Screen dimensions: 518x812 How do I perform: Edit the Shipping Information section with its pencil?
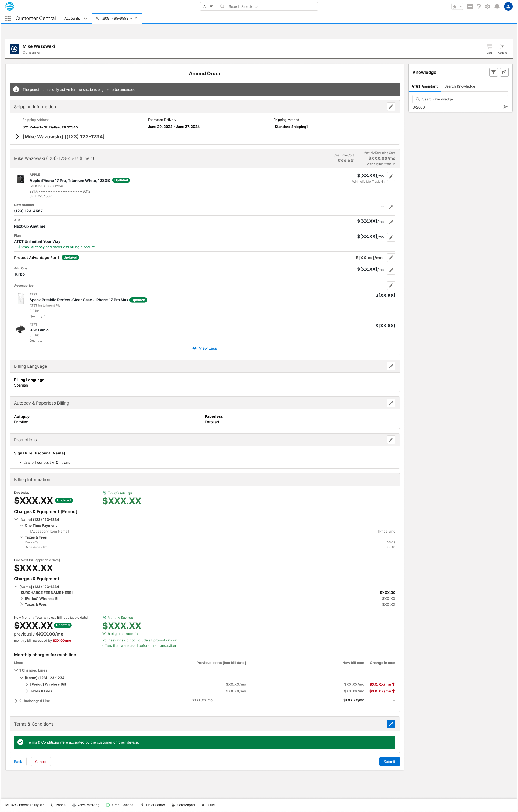(x=391, y=107)
